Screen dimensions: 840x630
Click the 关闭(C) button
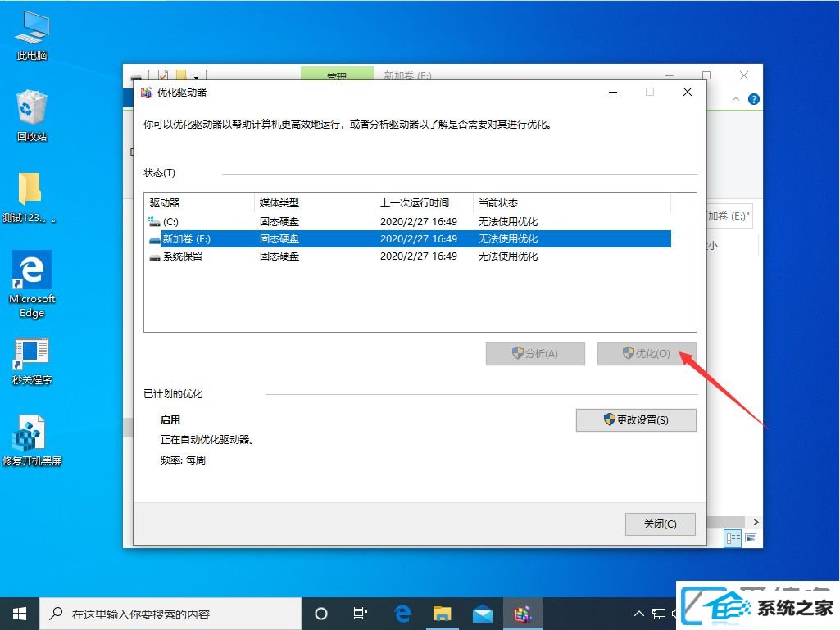point(660,524)
